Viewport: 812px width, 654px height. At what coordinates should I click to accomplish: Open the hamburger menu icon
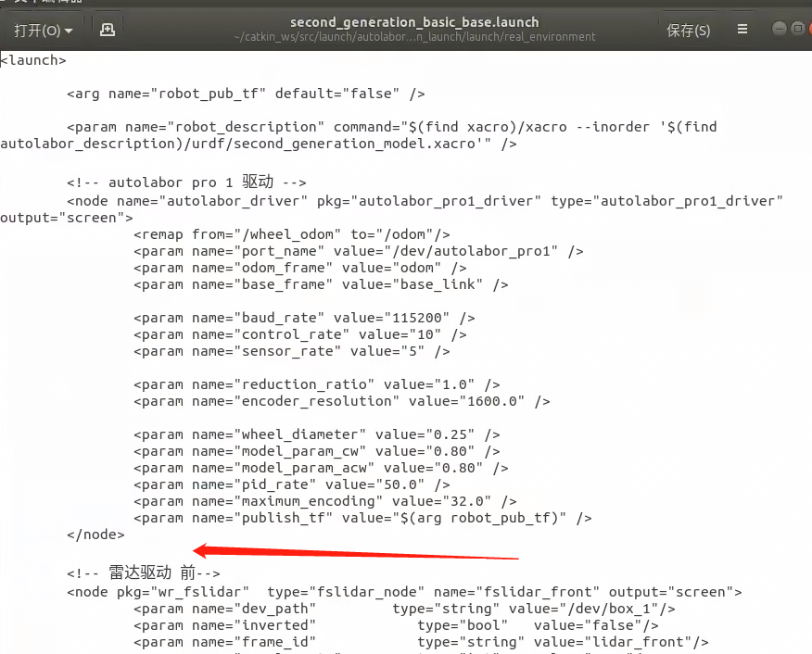(x=742, y=30)
